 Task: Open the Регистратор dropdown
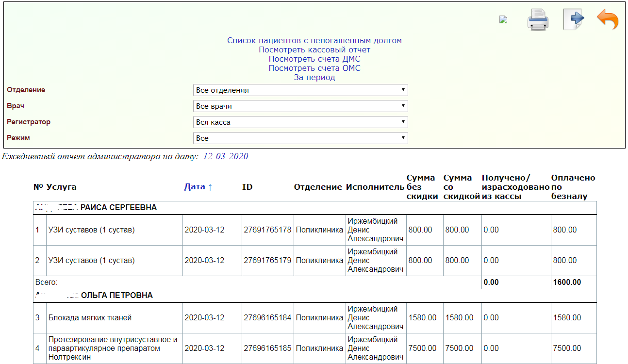tap(300, 122)
